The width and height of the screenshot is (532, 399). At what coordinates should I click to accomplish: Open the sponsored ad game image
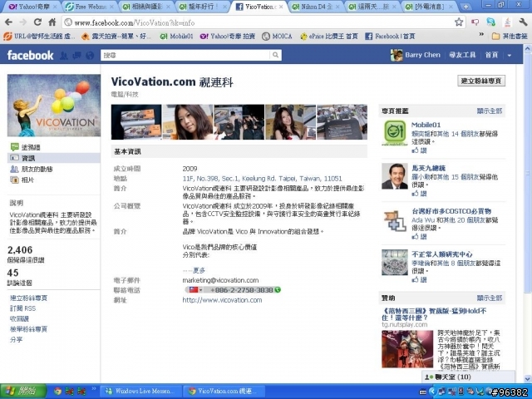click(407, 349)
